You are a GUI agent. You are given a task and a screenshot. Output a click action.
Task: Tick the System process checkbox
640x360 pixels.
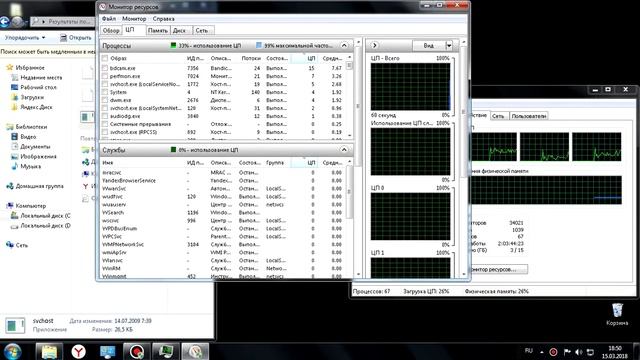[x=105, y=92]
